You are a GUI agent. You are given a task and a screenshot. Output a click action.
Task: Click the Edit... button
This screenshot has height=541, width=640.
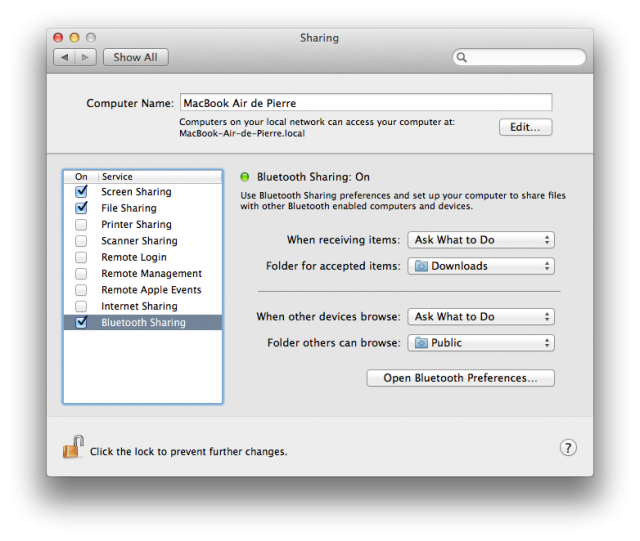(x=525, y=127)
